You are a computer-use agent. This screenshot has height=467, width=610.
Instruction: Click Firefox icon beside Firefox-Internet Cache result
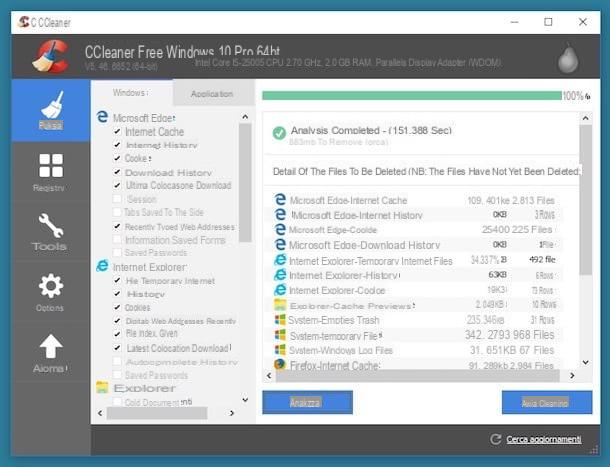click(280, 365)
